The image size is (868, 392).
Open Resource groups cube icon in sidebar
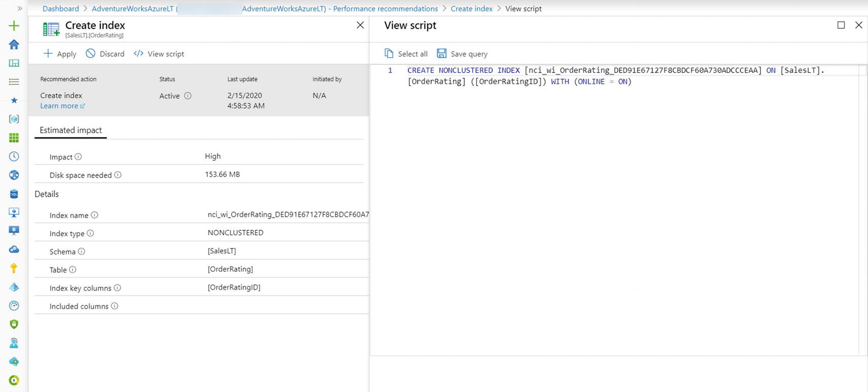tap(14, 119)
